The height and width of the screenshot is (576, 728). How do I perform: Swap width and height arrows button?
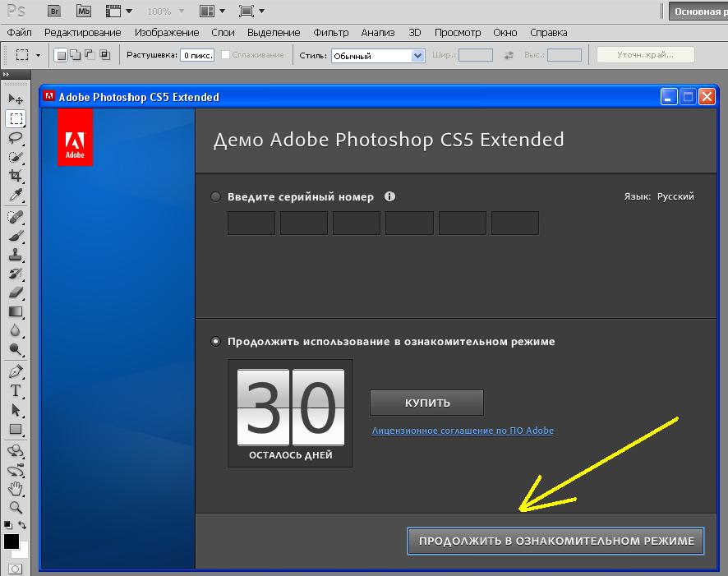(x=509, y=55)
